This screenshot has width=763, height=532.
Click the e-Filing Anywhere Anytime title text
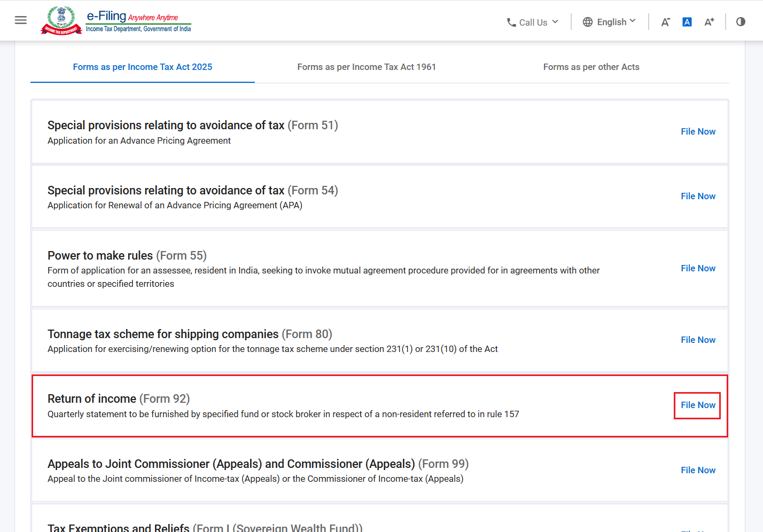(x=133, y=17)
